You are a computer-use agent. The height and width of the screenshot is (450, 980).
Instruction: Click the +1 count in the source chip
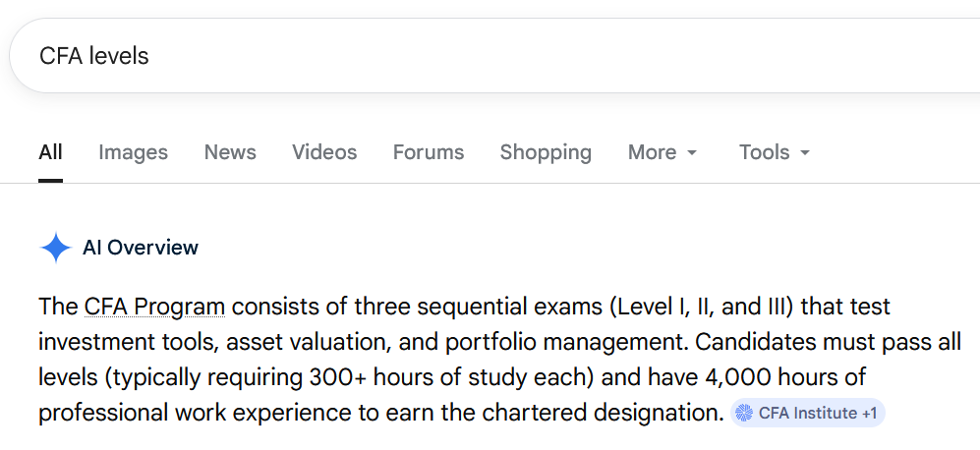(x=869, y=414)
